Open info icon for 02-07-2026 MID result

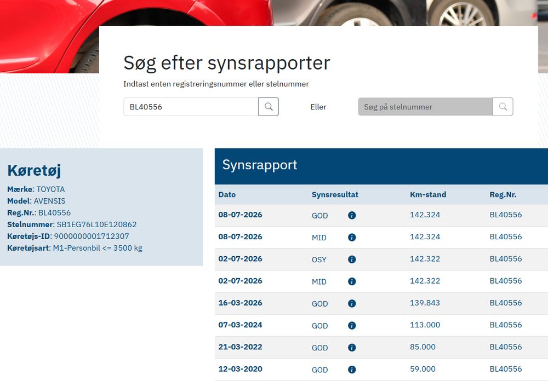352,281
